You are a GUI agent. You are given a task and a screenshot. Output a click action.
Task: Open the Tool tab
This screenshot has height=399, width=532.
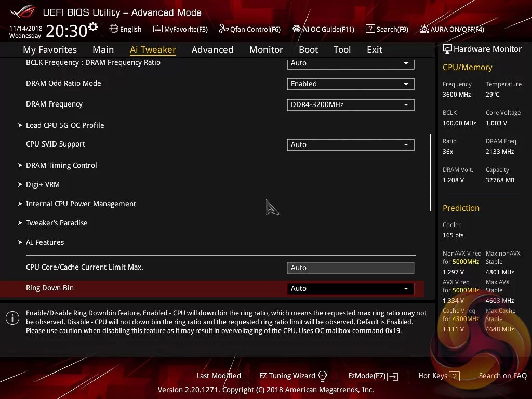(342, 50)
